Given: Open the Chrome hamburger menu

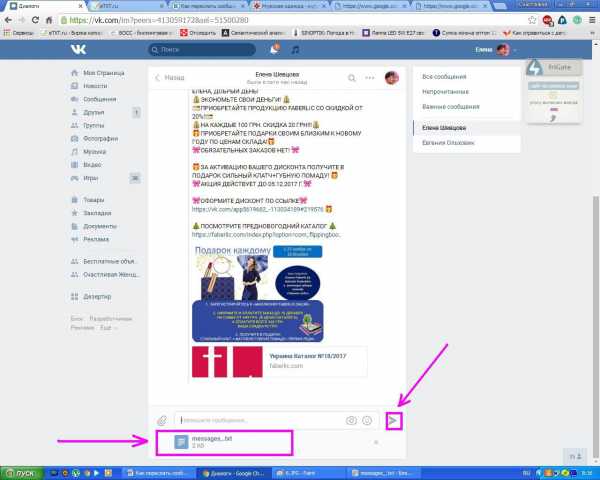Looking at the screenshot, I should pos(592,20).
